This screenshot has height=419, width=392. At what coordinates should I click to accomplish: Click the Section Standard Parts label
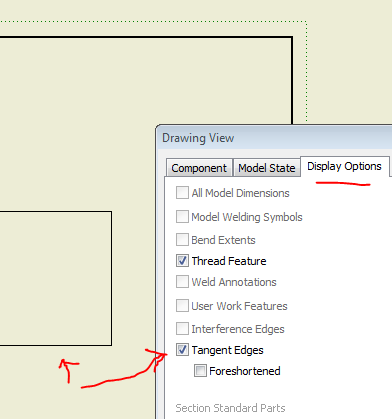pyautogui.click(x=230, y=408)
